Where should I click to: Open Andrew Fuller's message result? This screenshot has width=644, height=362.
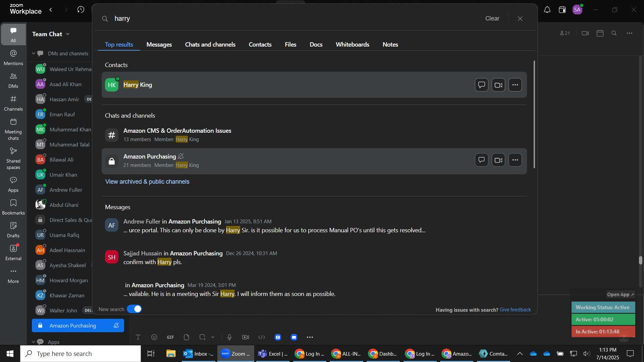click(314, 226)
